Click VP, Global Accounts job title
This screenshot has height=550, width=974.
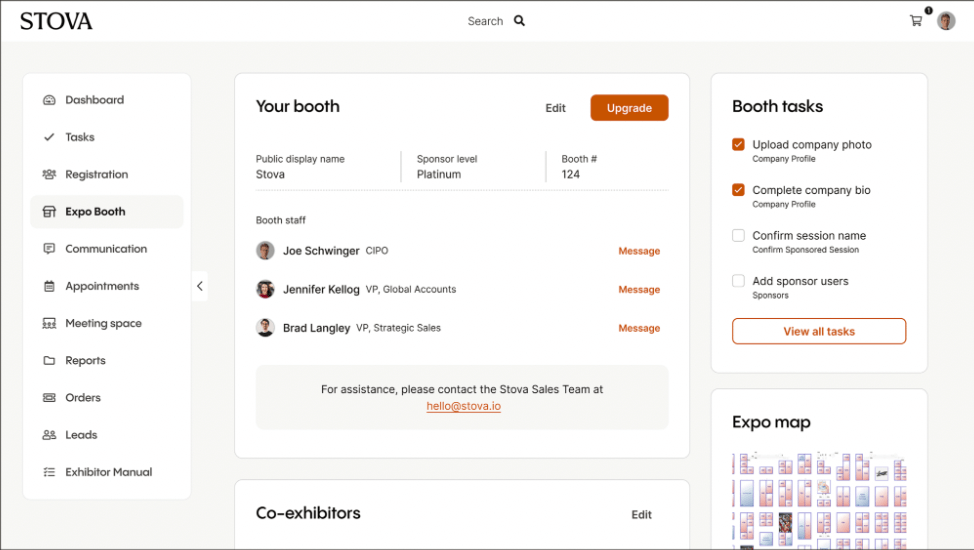pyautogui.click(x=411, y=290)
